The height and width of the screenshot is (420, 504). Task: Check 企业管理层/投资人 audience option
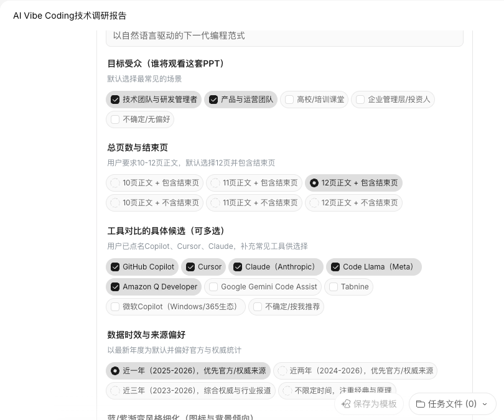(x=393, y=100)
